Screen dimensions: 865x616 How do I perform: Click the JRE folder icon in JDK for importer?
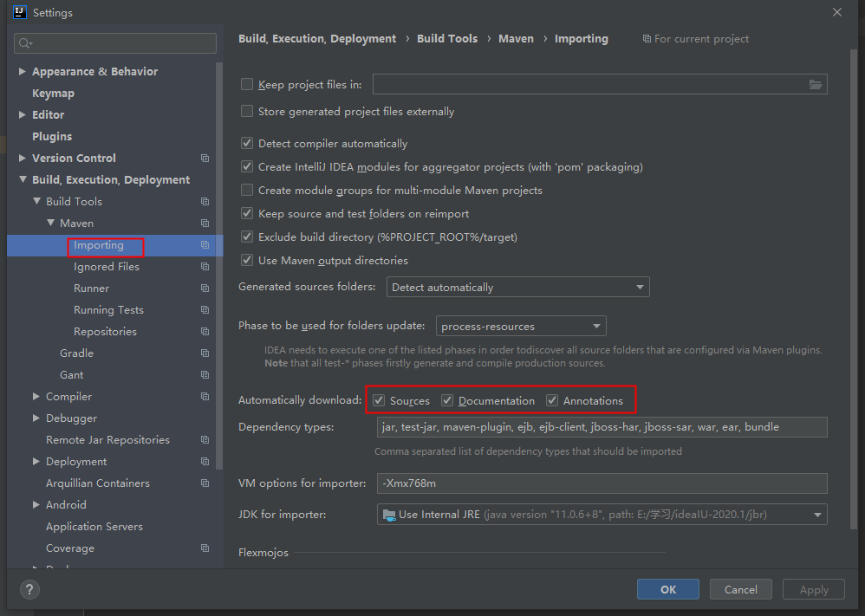click(389, 515)
